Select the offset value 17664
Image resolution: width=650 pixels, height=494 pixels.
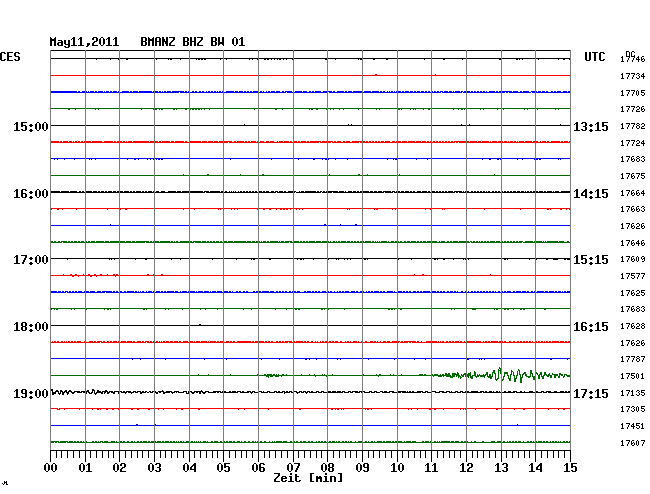633,194
